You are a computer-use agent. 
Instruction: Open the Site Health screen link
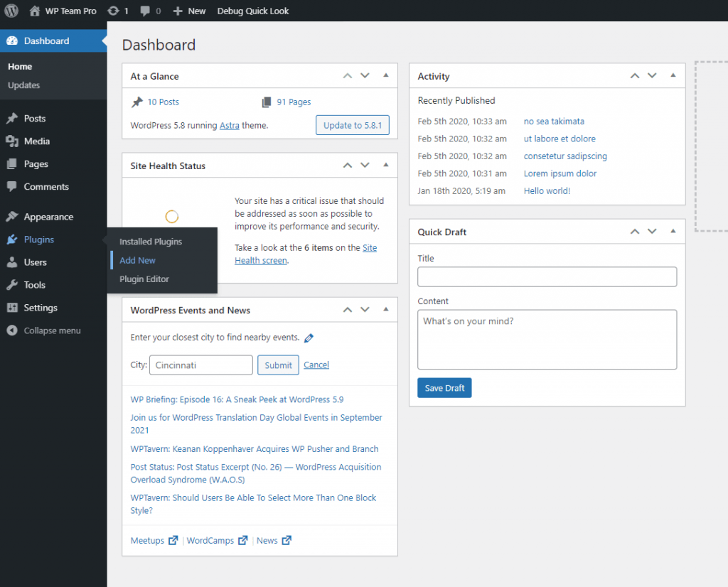[x=306, y=254]
